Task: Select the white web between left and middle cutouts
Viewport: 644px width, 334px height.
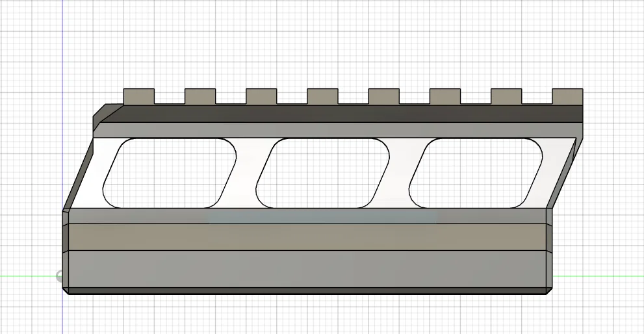Action: coord(246,173)
